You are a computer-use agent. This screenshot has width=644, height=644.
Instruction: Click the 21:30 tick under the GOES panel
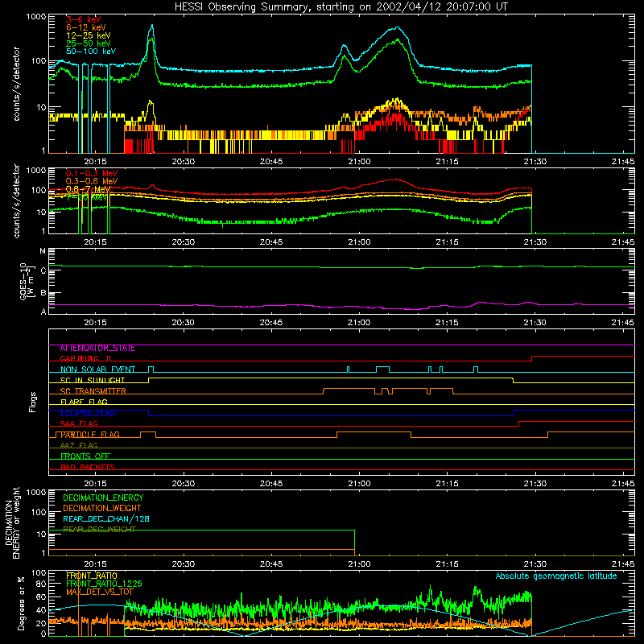click(x=535, y=323)
